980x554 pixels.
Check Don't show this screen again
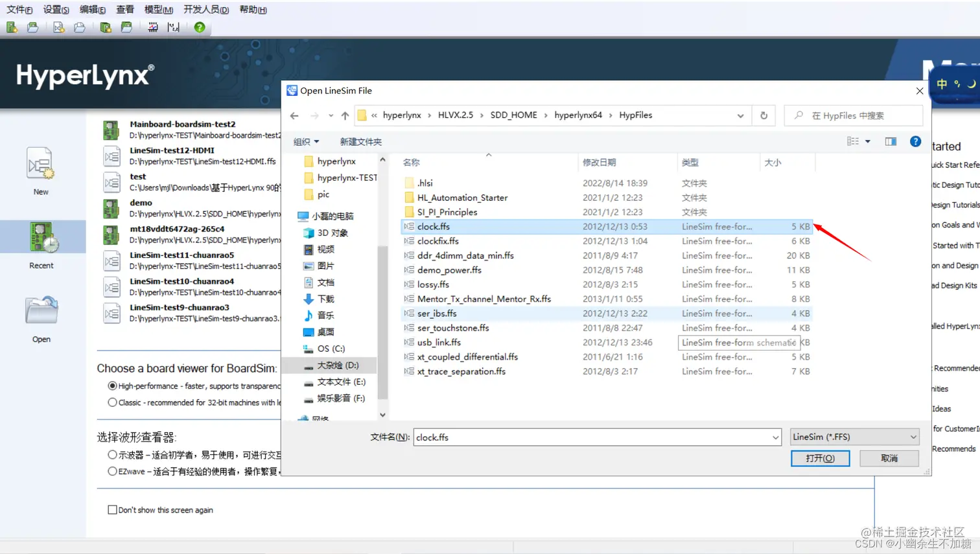tap(112, 510)
